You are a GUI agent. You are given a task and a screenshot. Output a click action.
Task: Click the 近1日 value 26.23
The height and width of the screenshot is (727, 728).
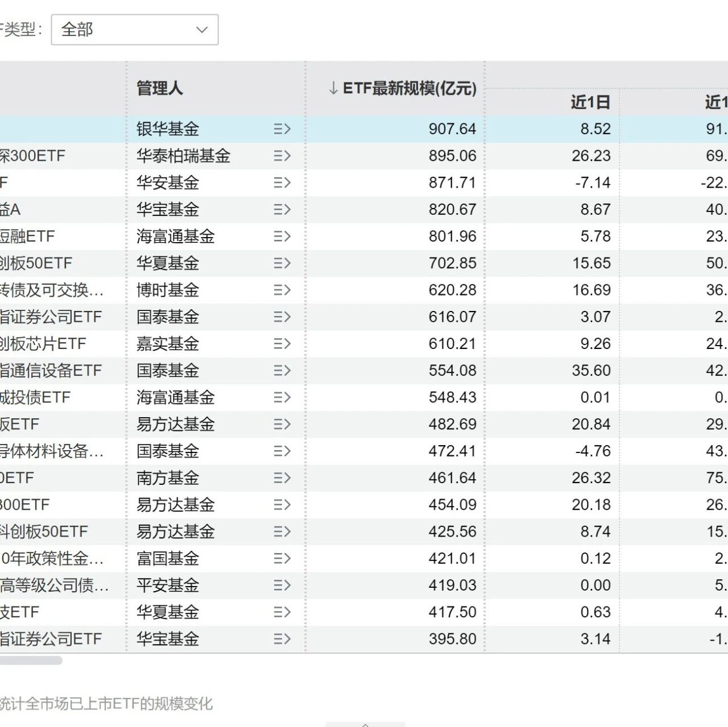tap(591, 156)
